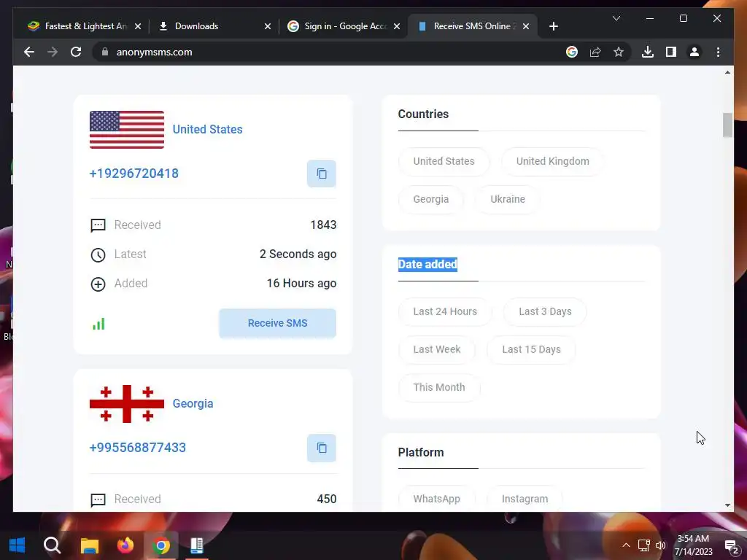Click the green signal strength bars icon
747x560 pixels.
(98, 324)
